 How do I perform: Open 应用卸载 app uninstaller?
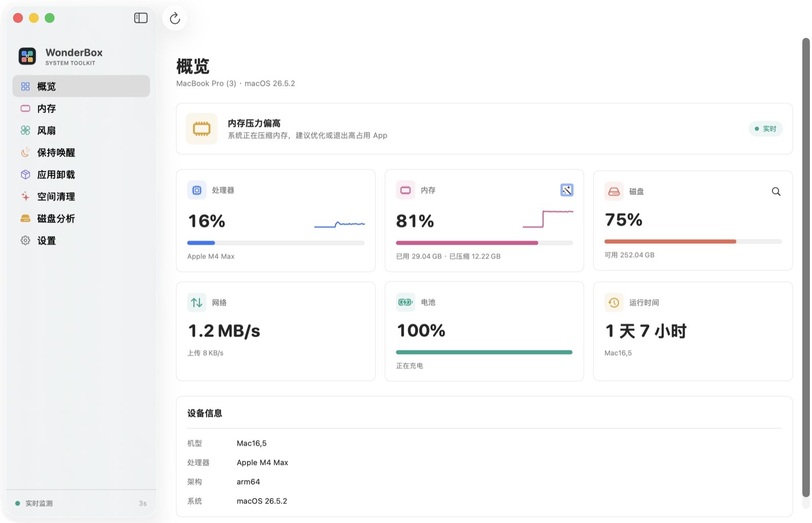(81, 175)
